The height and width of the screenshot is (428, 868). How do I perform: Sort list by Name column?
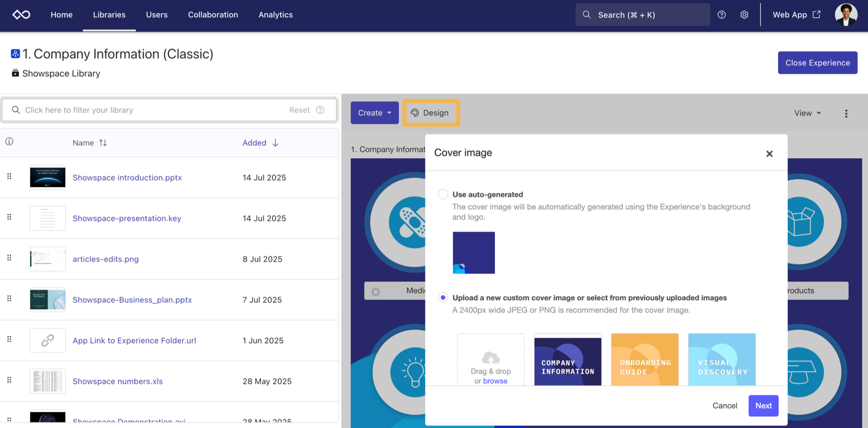point(90,143)
